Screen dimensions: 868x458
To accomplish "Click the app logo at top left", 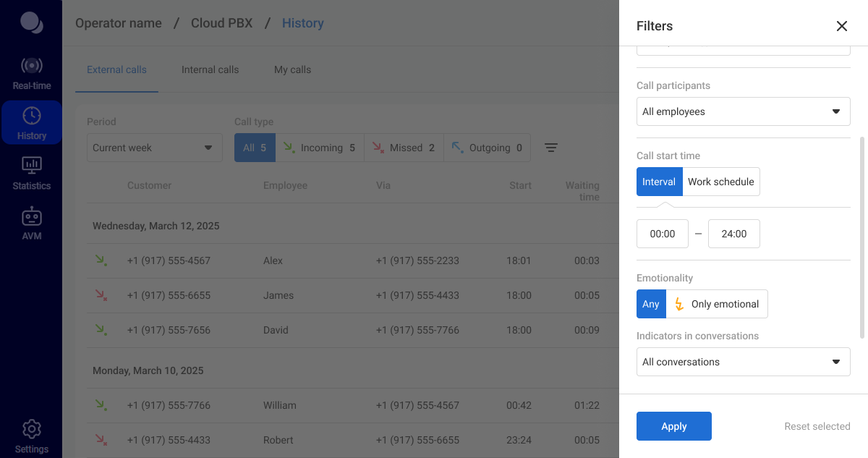I will [31, 22].
